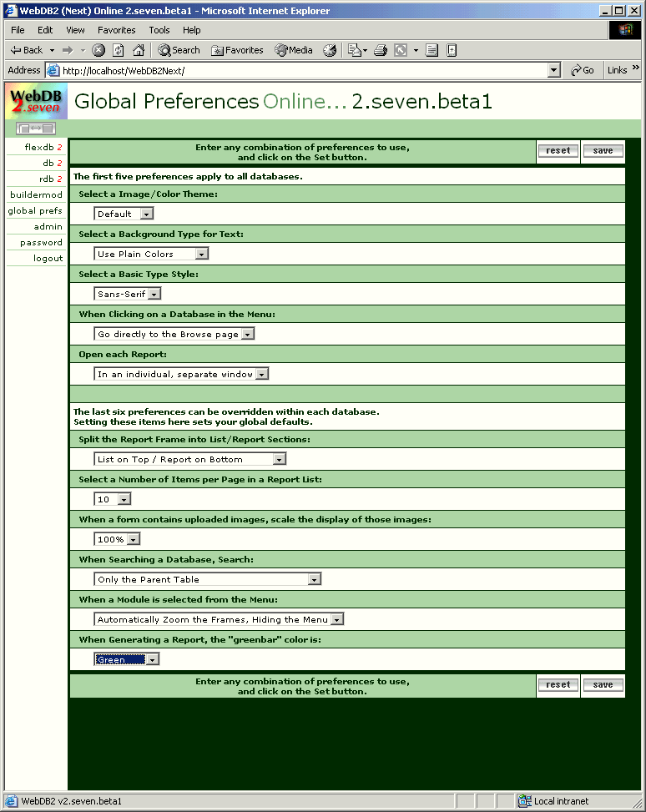Viewport: 646px width, 812px height.
Task: Open the flexdb 2 sidebar link
Action: click(x=43, y=147)
